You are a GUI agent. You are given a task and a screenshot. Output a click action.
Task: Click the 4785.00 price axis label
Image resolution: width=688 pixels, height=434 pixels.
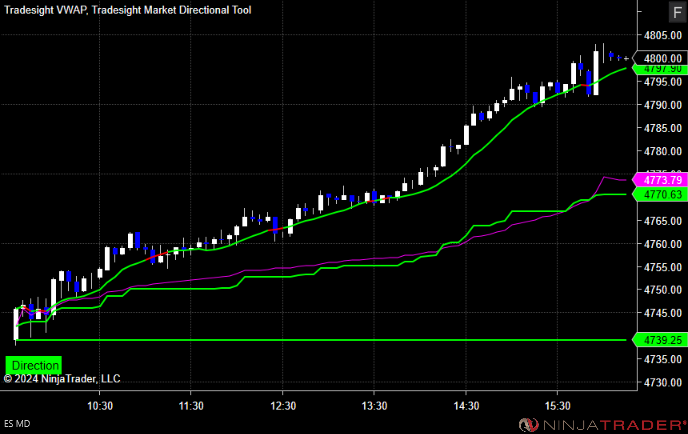click(x=663, y=128)
